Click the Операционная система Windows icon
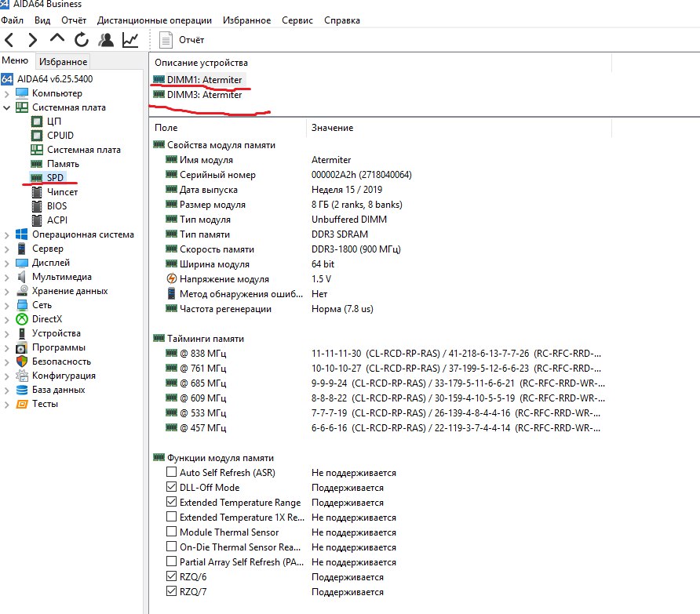700x614 pixels. coord(21,234)
